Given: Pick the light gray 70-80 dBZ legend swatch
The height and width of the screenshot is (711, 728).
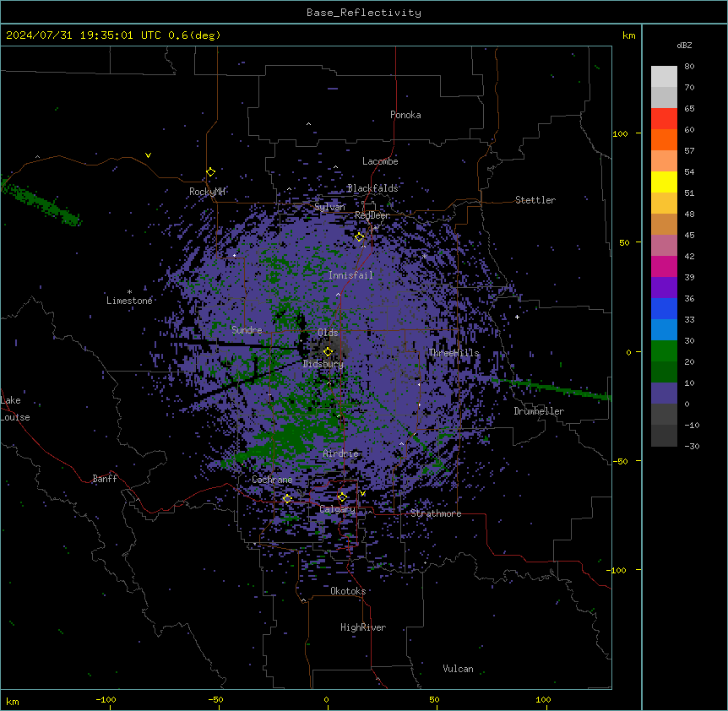Looking at the screenshot, I should coord(664,77).
